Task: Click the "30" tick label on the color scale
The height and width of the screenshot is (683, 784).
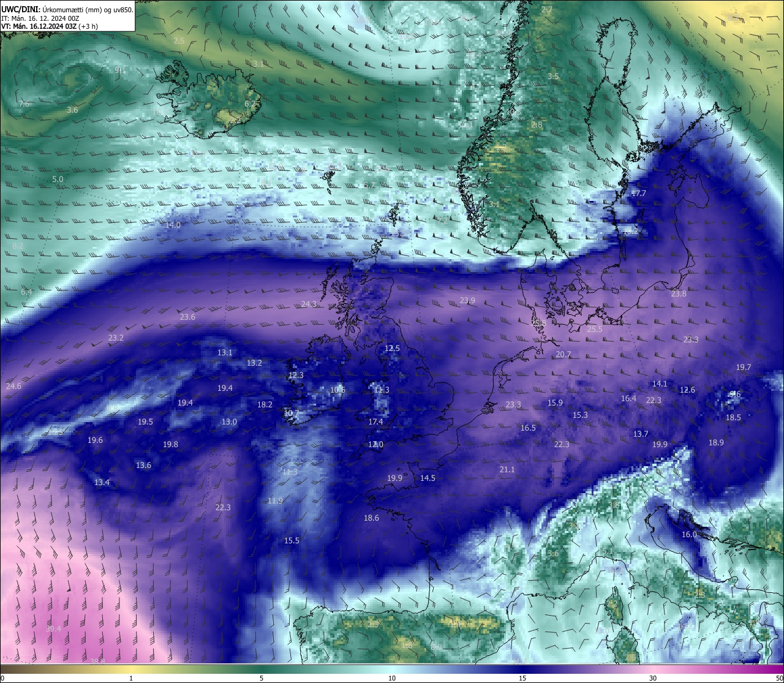Action: [653, 678]
